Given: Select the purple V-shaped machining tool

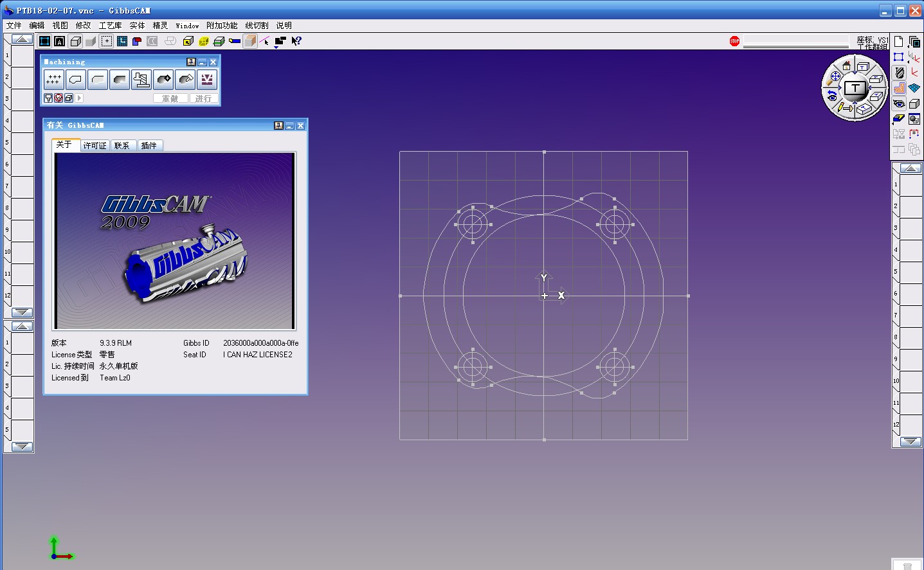Looking at the screenshot, I should coord(207,80).
